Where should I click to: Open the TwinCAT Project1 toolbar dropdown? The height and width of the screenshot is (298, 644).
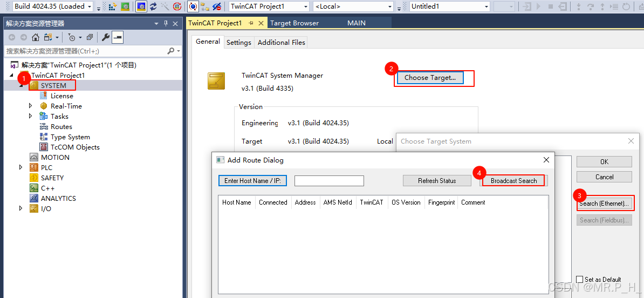click(305, 6)
